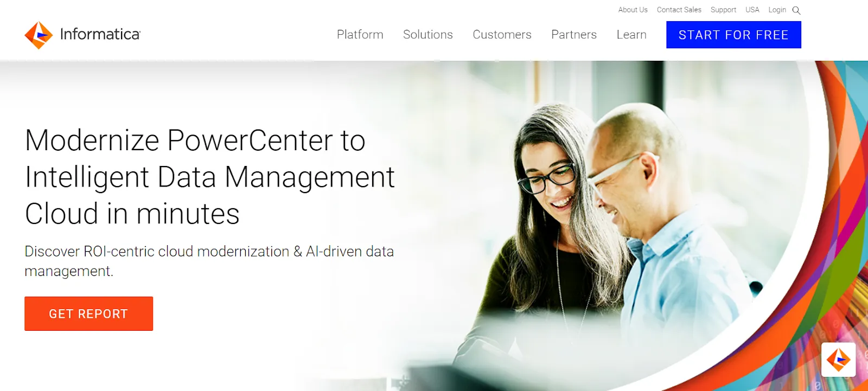Click the ROI-centric cloud modernization subtext
The width and height of the screenshot is (868, 391).
coord(209,261)
